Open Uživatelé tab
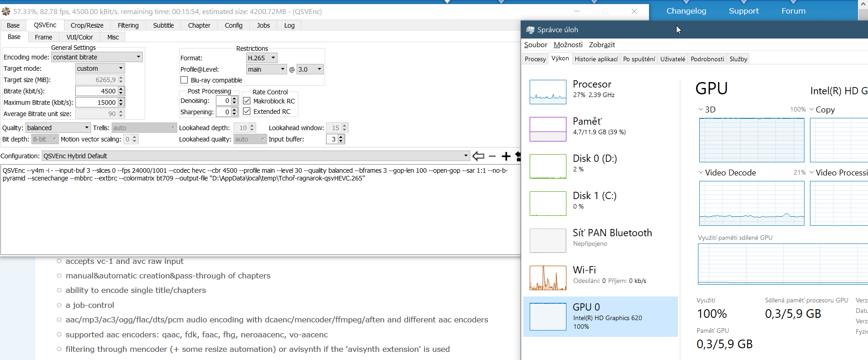The width and height of the screenshot is (868, 360). click(673, 59)
